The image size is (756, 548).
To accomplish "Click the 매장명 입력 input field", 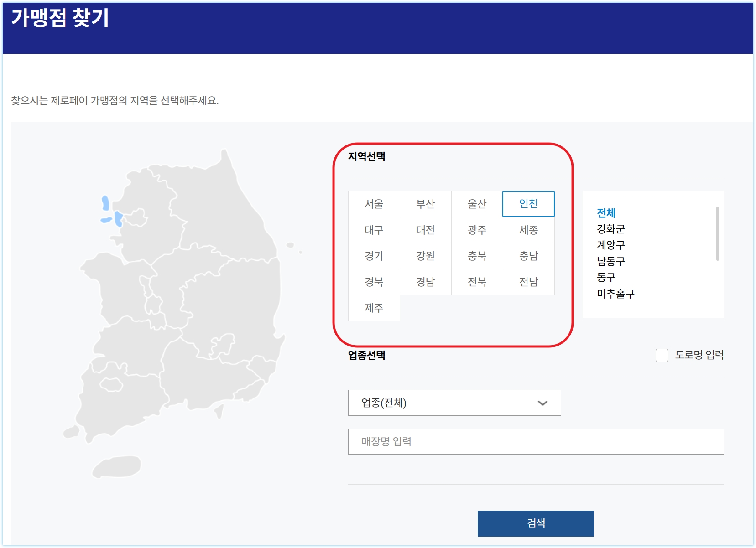I will 536,441.
